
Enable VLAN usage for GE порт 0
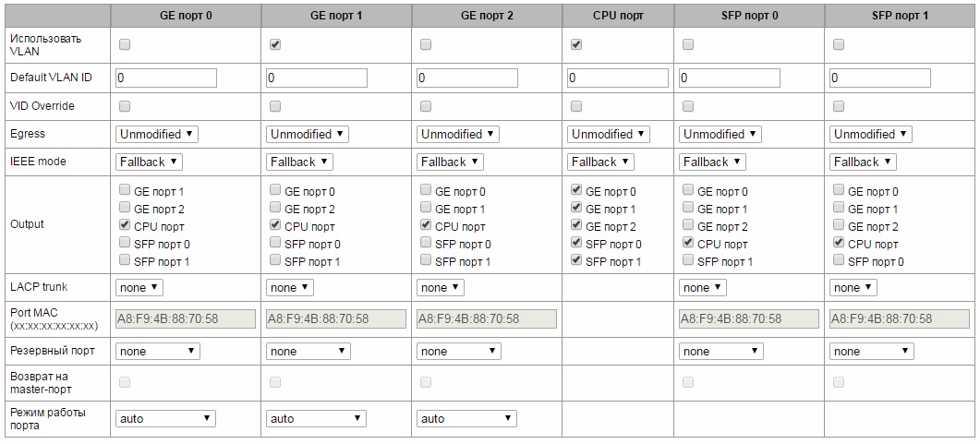125,44
